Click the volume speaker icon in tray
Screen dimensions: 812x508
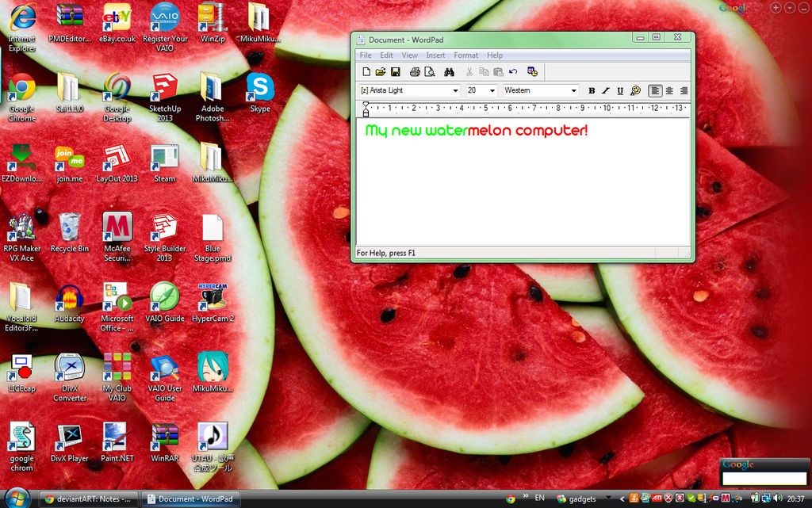tap(777, 498)
